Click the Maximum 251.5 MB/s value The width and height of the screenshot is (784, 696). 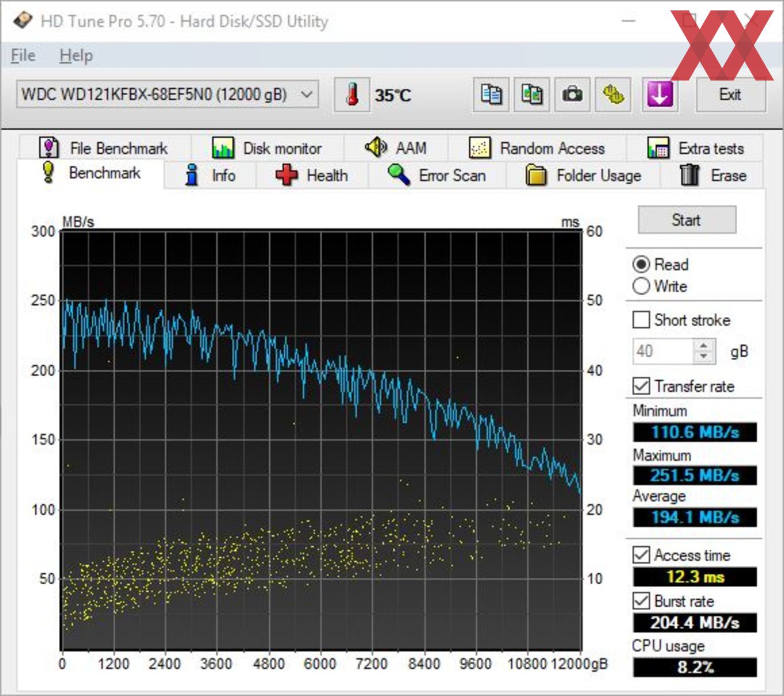pos(695,475)
